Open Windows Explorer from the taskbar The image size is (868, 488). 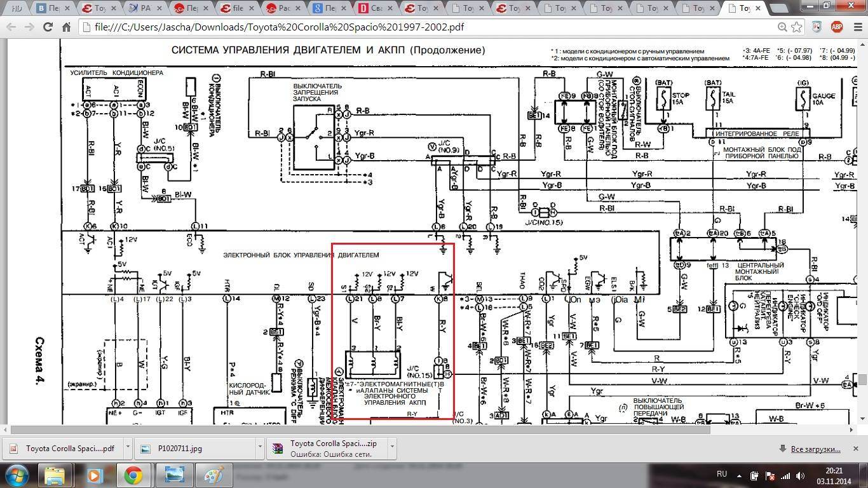click(55, 475)
